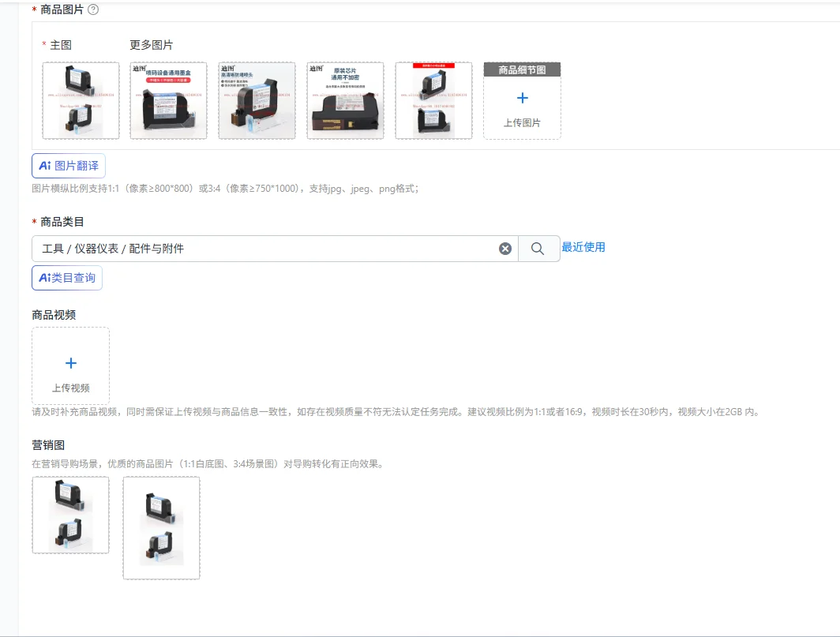Open the square 营销图 white-background image
This screenshot has height=637, width=840.
coord(71,515)
